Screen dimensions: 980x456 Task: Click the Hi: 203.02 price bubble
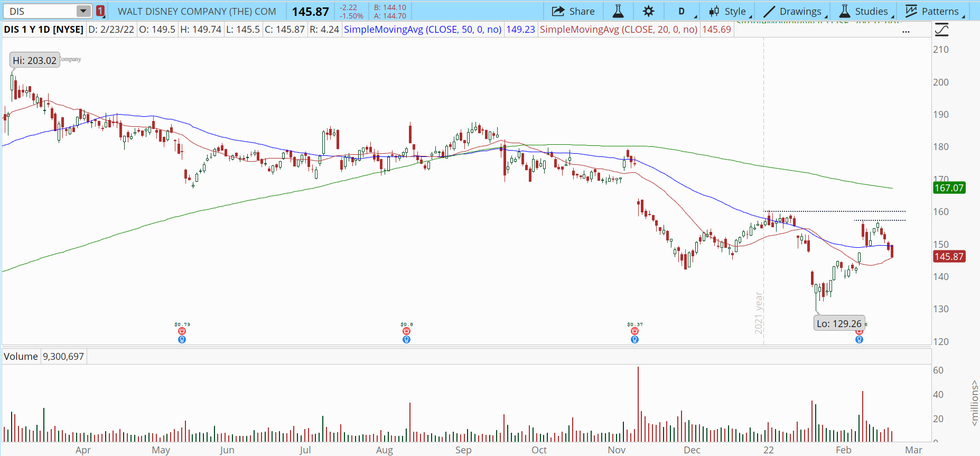(35, 60)
